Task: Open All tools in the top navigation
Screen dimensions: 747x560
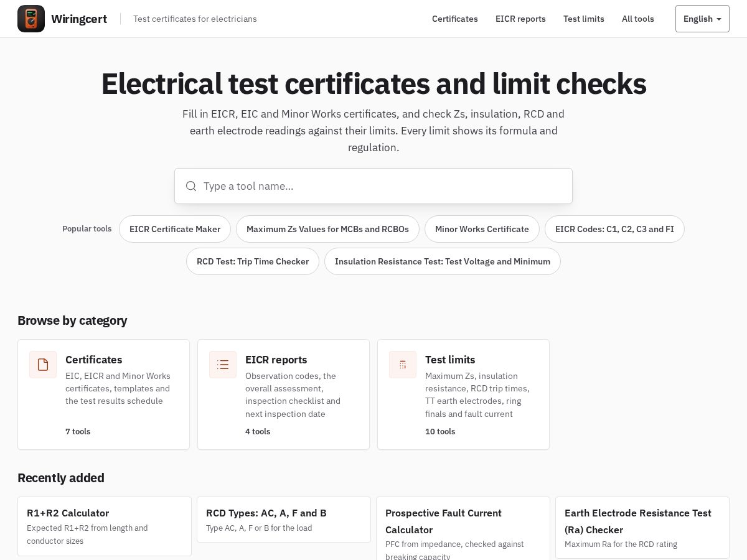Action: click(638, 19)
